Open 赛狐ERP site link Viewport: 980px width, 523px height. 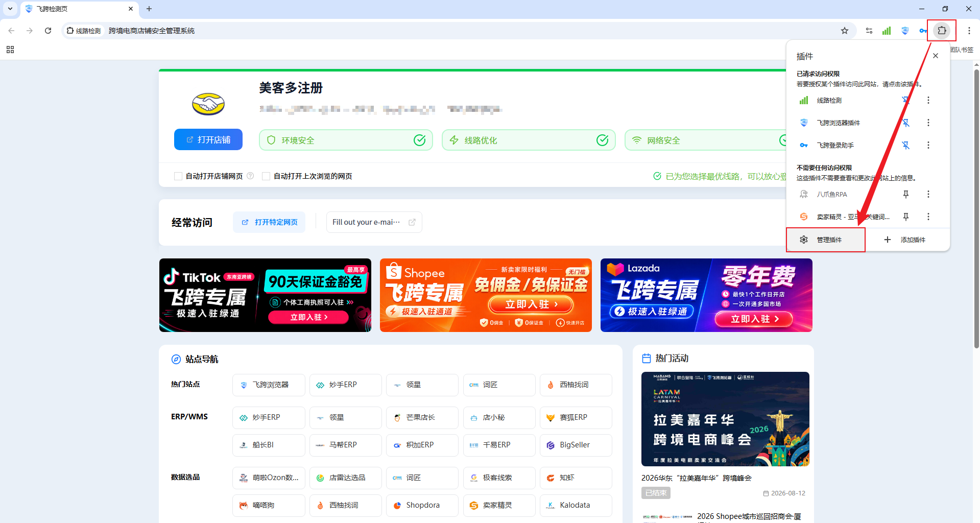(x=576, y=418)
